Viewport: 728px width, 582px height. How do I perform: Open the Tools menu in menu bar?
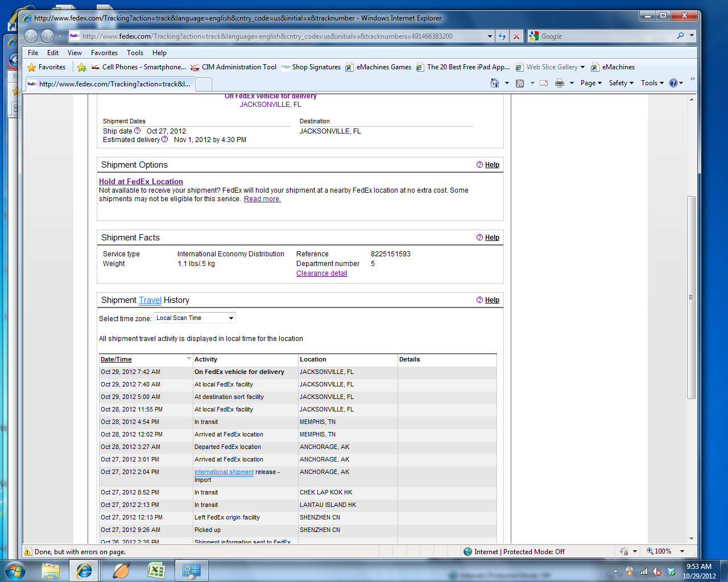135,52
